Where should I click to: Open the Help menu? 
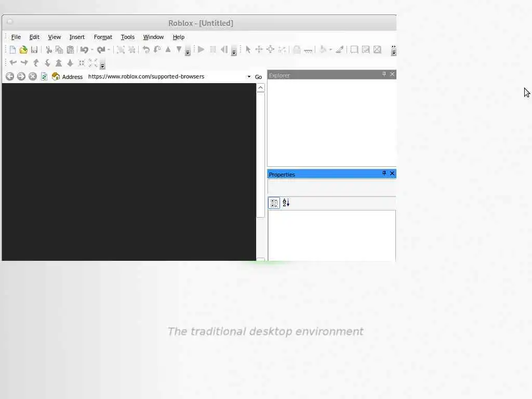[179, 37]
